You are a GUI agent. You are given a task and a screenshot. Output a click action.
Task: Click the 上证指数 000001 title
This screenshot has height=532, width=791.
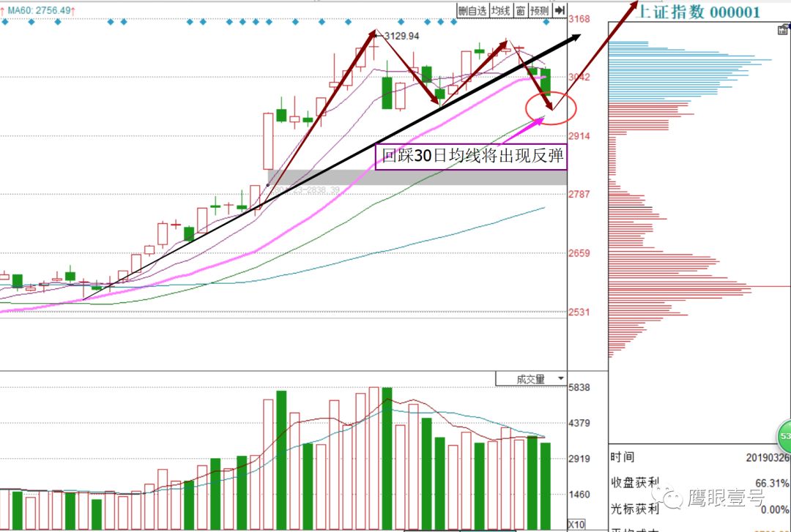coord(699,12)
